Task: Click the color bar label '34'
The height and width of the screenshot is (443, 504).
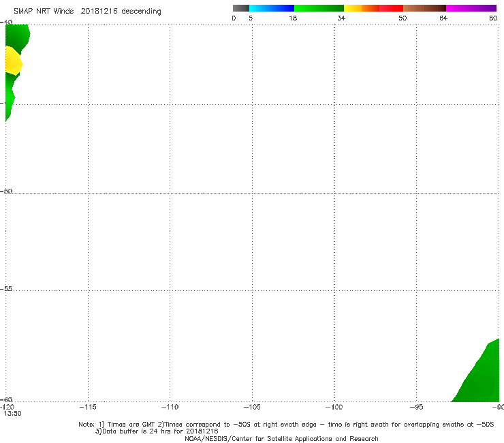Action: [x=341, y=18]
